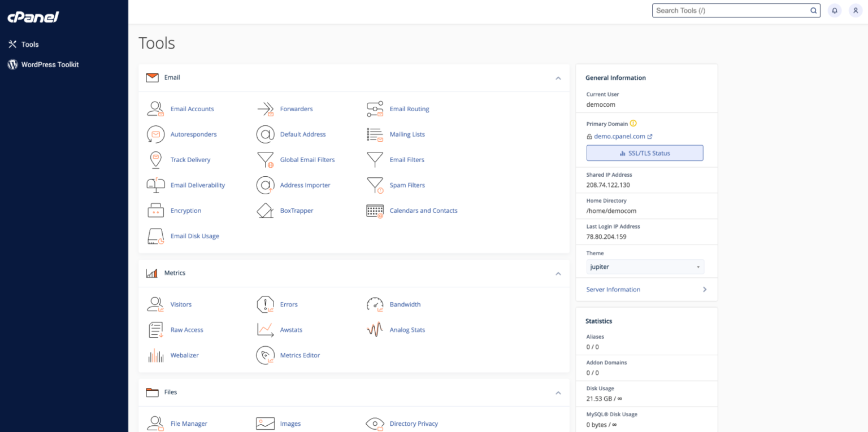The height and width of the screenshot is (432, 868).
Task: Click the Webalizer icon
Action: click(155, 355)
